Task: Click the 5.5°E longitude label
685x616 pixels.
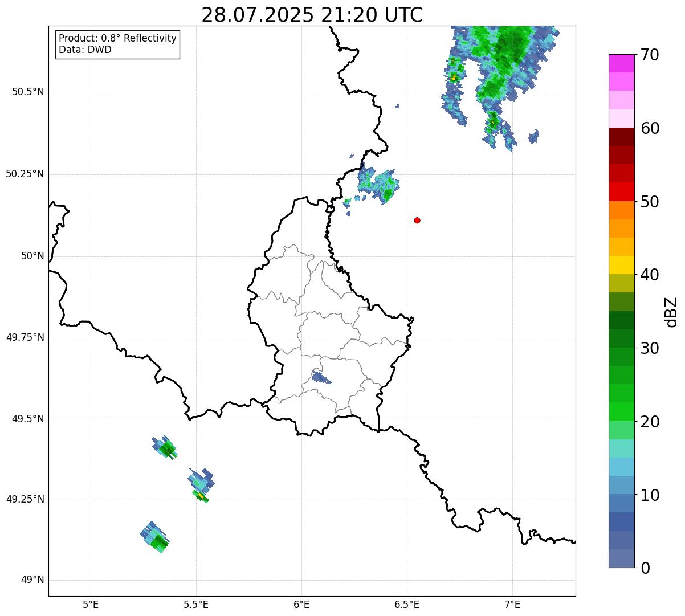Action: 196,604
